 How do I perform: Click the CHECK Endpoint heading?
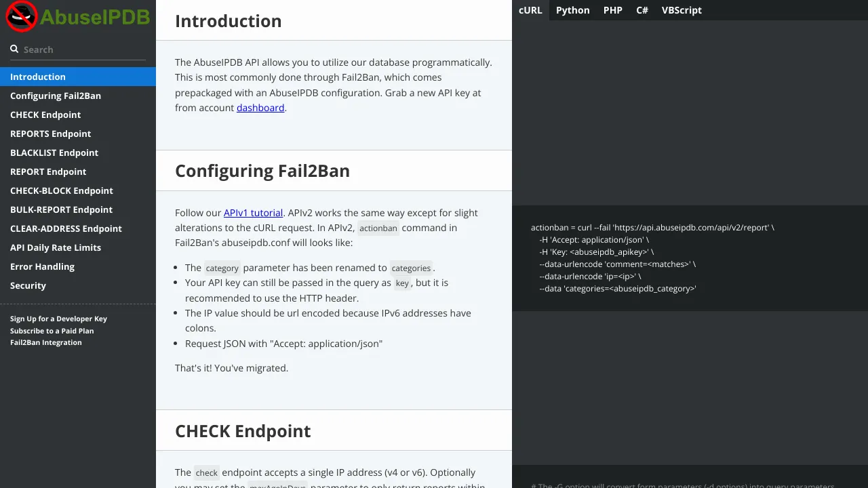click(243, 431)
